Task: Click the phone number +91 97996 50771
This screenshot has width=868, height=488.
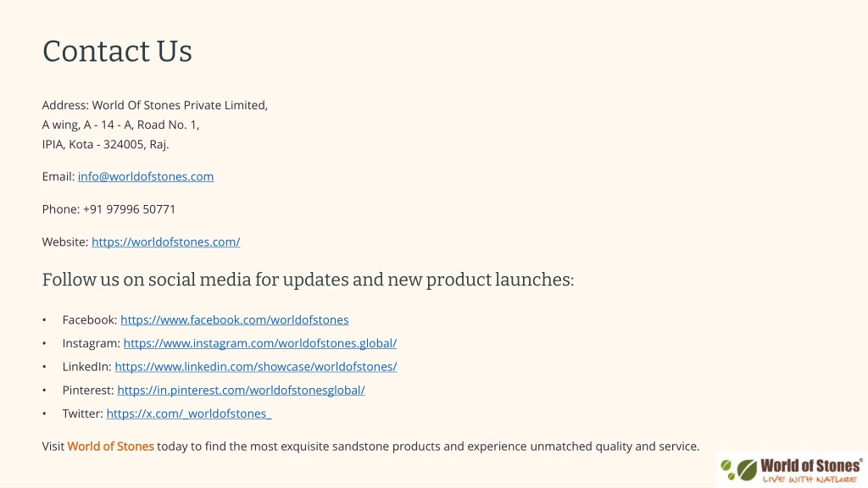Action: click(x=129, y=209)
